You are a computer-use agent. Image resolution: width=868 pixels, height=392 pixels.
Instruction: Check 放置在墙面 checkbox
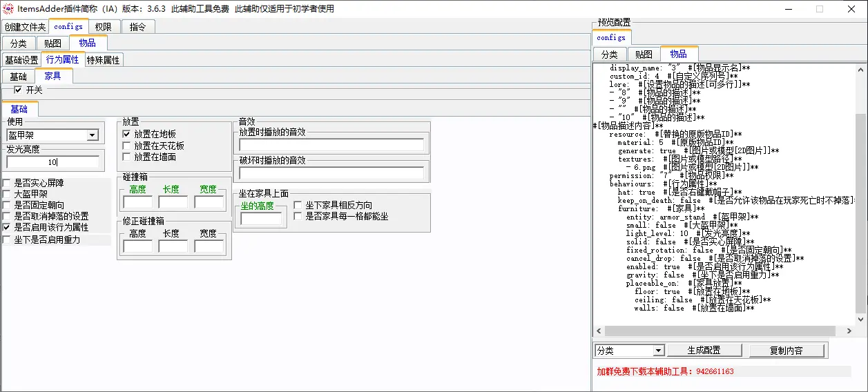point(126,157)
